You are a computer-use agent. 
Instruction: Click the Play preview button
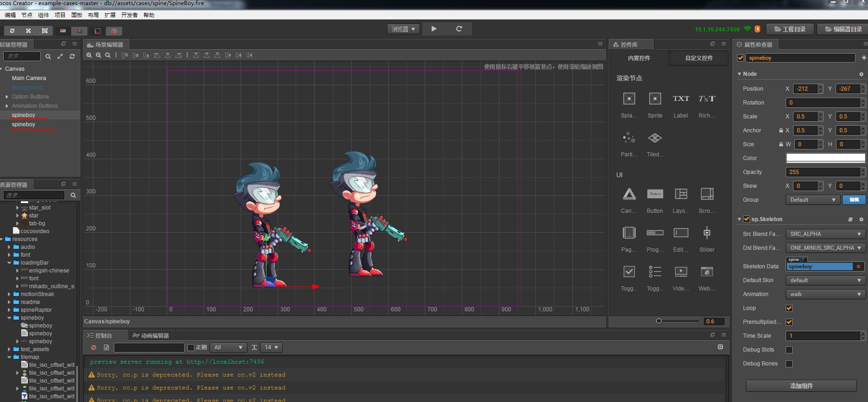[x=434, y=29]
